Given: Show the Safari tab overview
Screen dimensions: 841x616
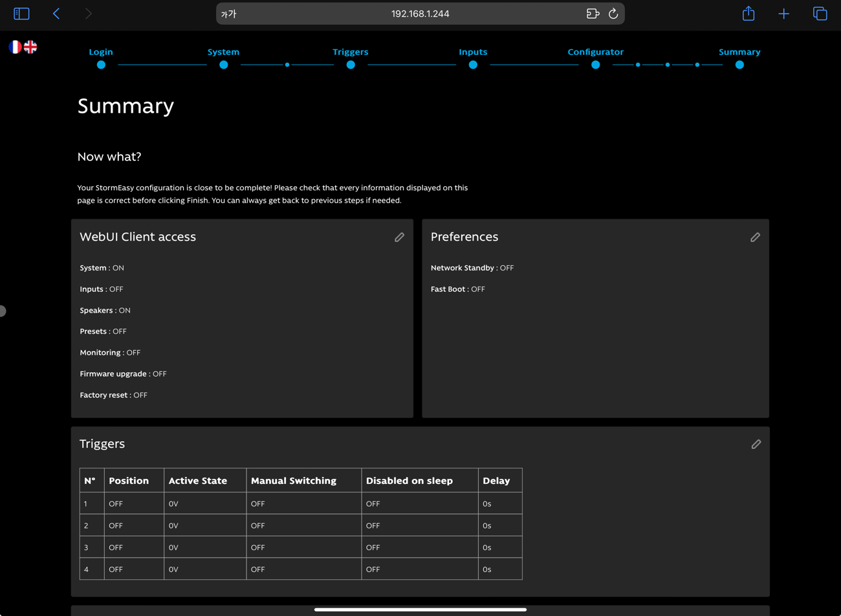Looking at the screenshot, I should point(820,14).
